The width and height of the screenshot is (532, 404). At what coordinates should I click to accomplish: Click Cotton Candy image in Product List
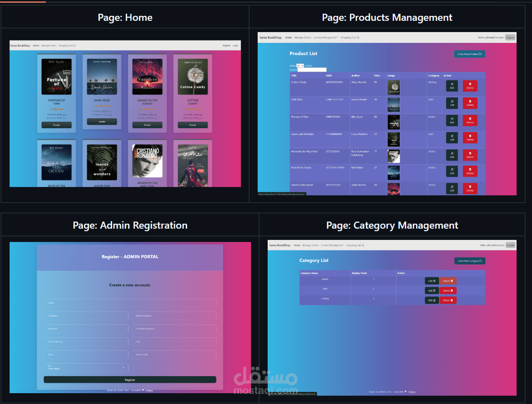(x=394, y=87)
